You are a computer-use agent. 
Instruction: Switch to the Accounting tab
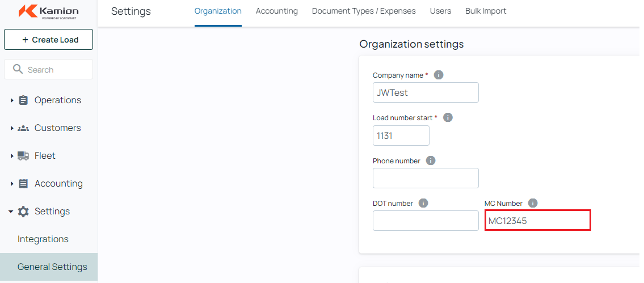click(277, 11)
